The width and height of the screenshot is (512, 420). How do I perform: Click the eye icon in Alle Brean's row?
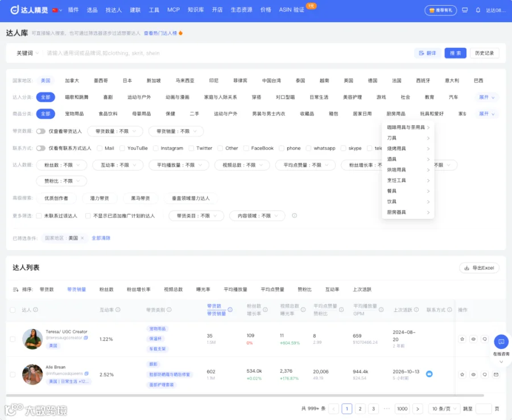point(473,375)
